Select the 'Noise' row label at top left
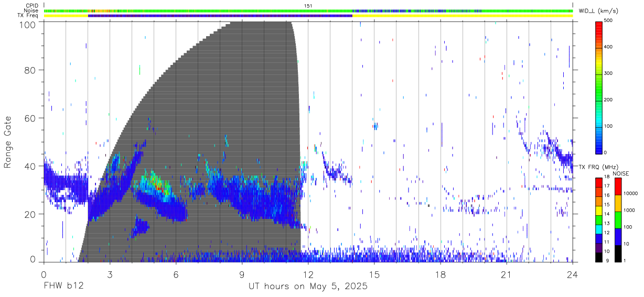 [32, 10]
